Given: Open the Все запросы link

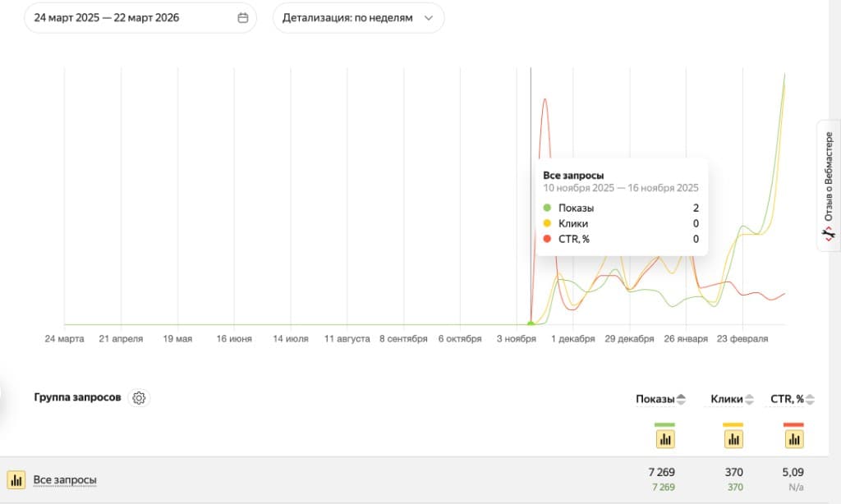Looking at the screenshot, I should pyautogui.click(x=65, y=479).
